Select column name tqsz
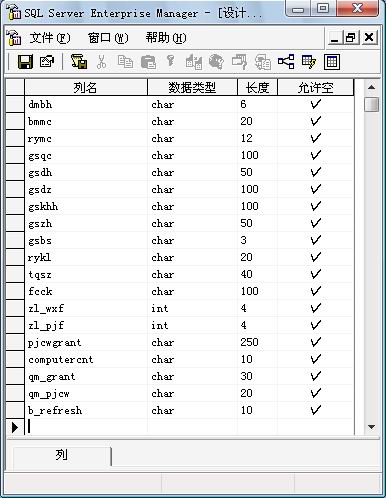 pos(40,275)
